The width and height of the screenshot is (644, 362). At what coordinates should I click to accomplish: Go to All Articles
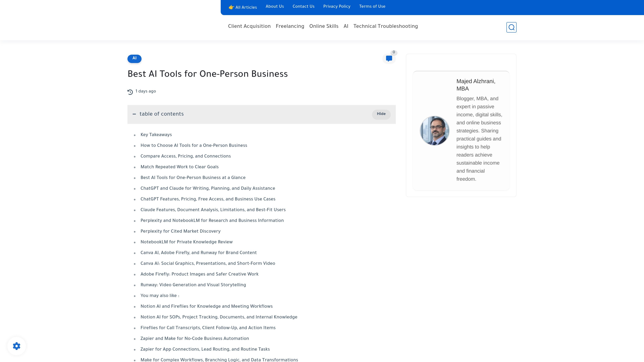[243, 7]
